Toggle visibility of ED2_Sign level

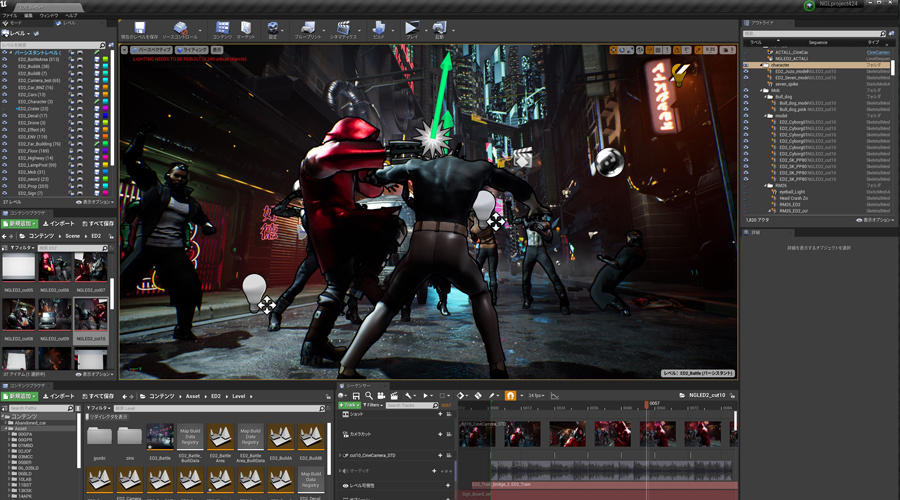[5, 193]
